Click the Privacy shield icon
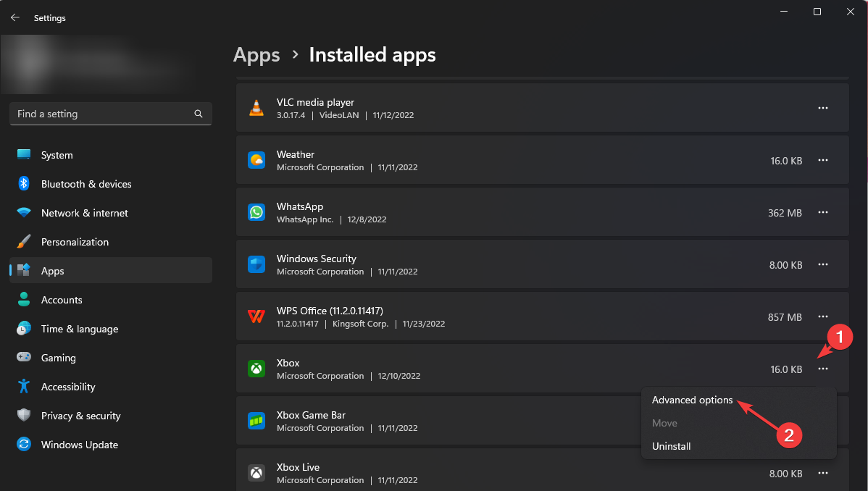This screenshot has height=491, width=868. coord(24,415)
